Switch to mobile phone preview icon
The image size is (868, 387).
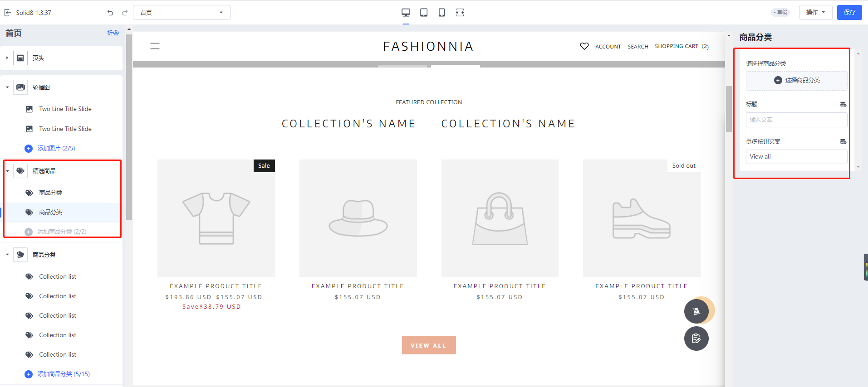(x=441, y=13)
